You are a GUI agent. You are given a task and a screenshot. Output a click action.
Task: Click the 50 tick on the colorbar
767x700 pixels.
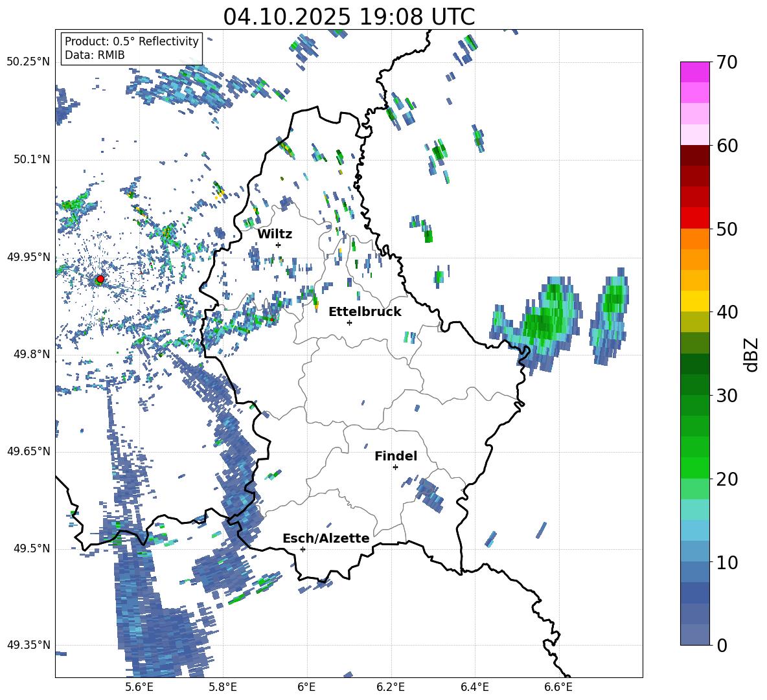(726, 229)
